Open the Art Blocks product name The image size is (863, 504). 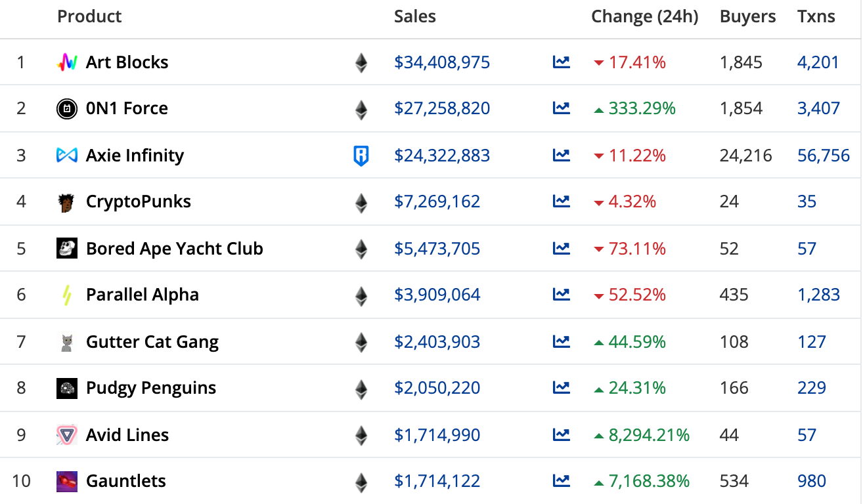pyautogui.click(x=127, y=62)
